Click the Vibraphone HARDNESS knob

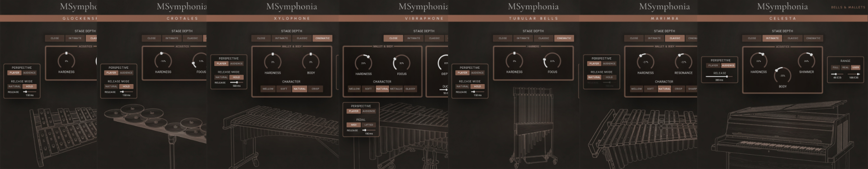(x=363, y=63)
